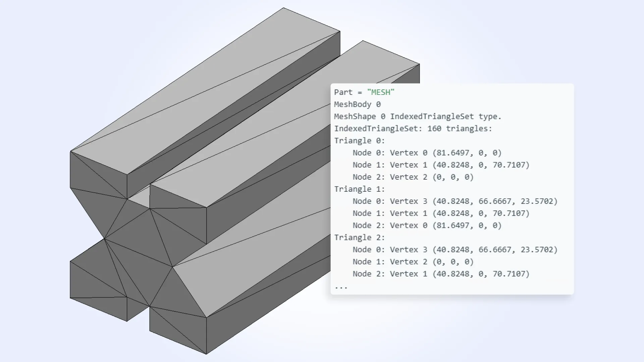Click Triangle 0's Node 0 Vertex 0 line

427,153
